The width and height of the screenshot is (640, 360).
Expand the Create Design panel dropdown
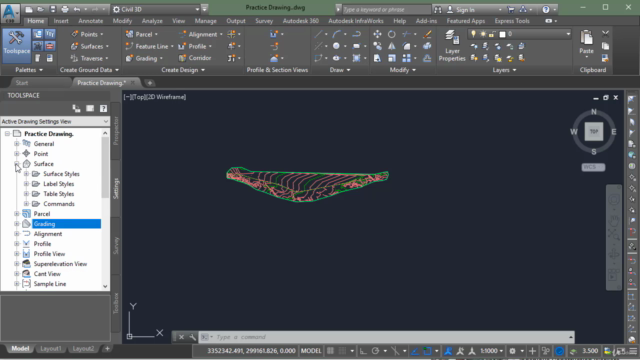[183, 70]
